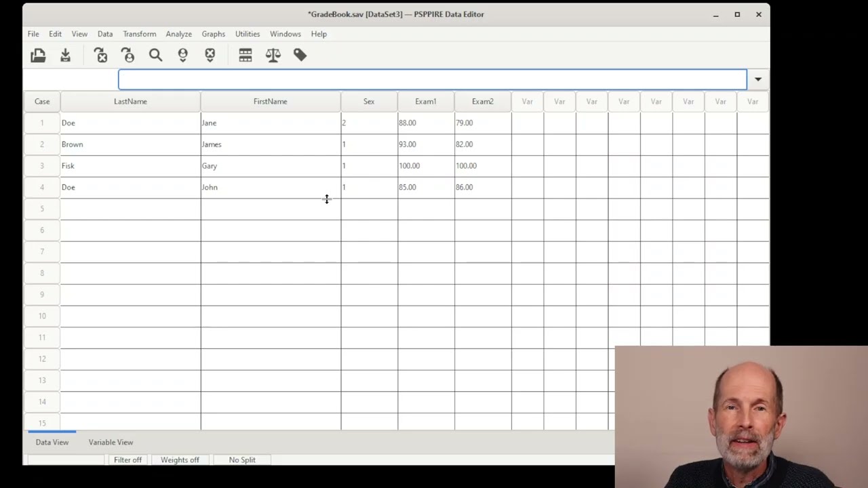Select row header for case 1

(42, 123)
